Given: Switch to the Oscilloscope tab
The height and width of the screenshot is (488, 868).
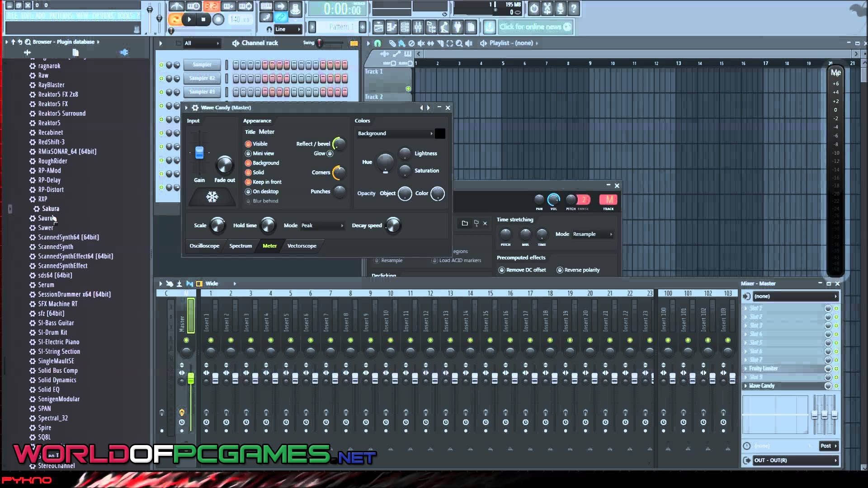Looking at the screenshot, I should coord(204,246).
